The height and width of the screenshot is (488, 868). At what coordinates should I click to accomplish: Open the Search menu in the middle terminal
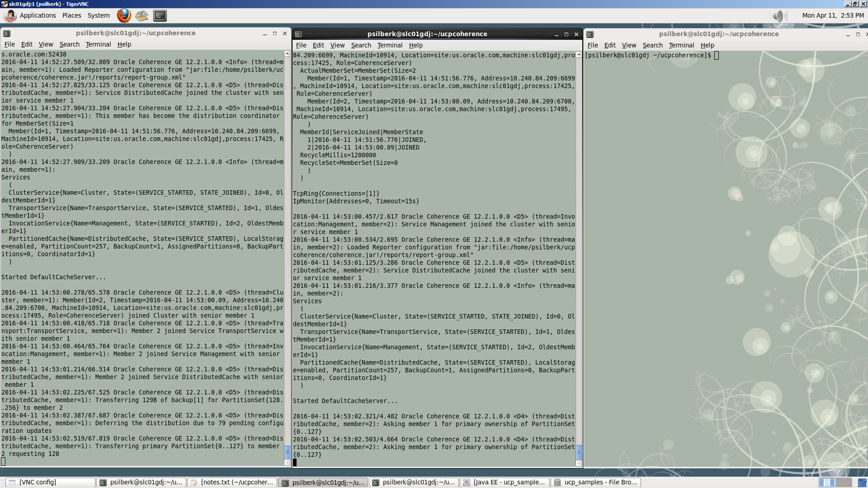(x=361, y=45)
